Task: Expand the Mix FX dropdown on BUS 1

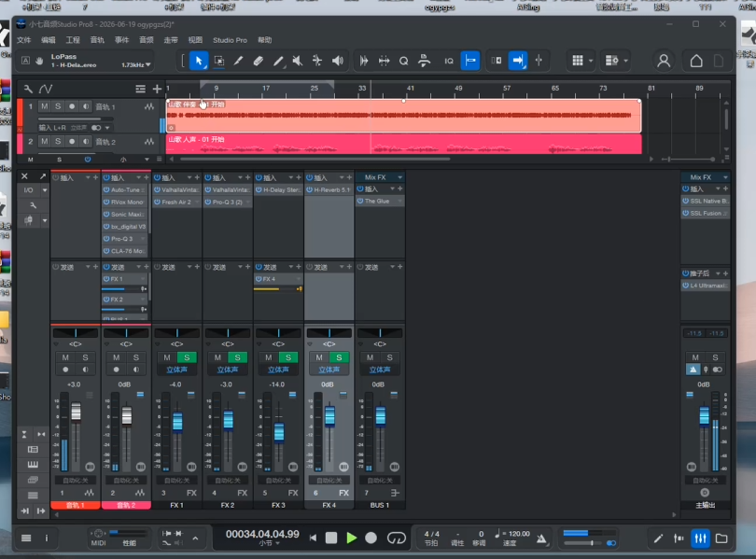Action: coord(399,177)
